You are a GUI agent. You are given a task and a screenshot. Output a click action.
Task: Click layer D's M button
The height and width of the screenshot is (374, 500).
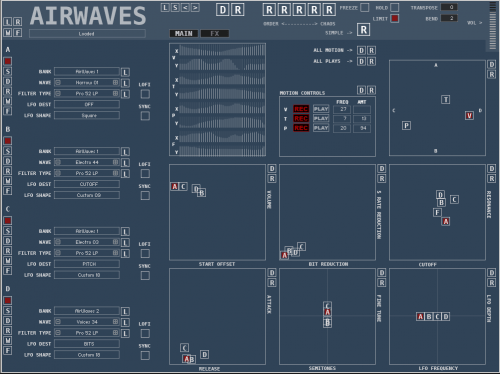[x=8, y=341]
